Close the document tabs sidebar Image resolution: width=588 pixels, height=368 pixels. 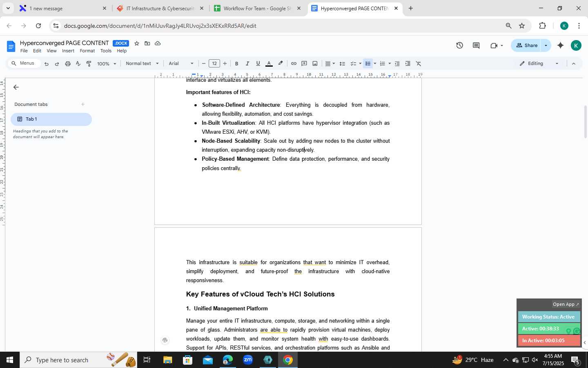click(x=16, y=87)
